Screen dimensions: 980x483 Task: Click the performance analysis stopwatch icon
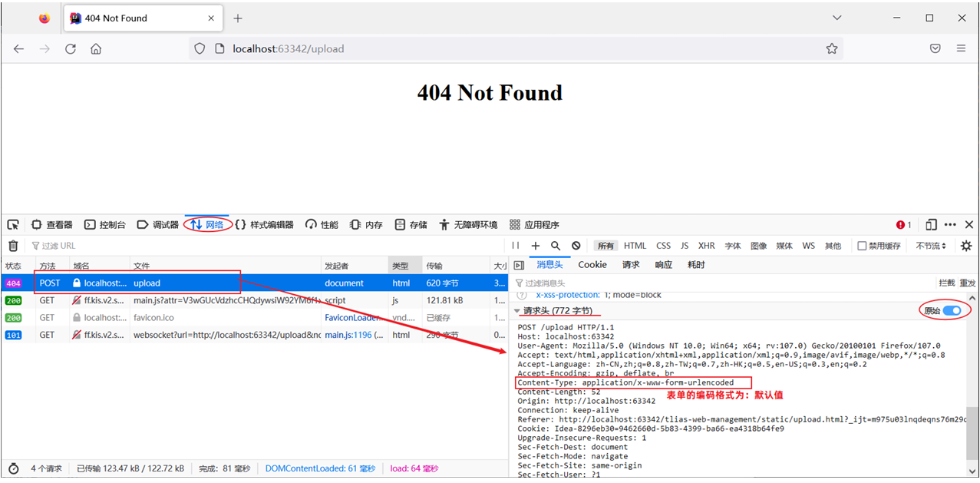[13, 468]
